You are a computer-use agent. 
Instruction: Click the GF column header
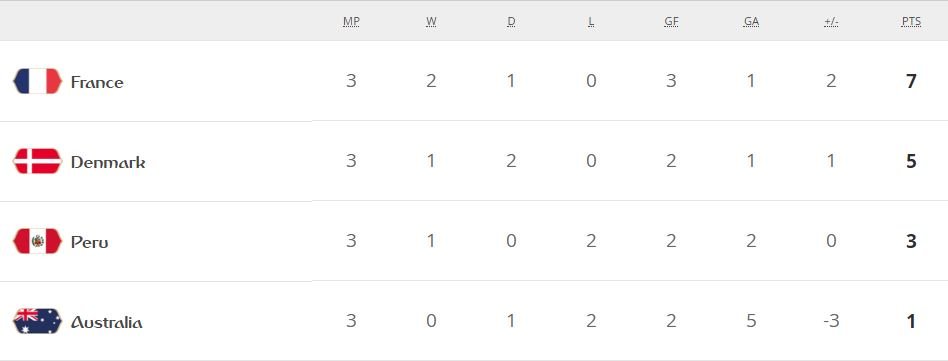coord(671,22)
